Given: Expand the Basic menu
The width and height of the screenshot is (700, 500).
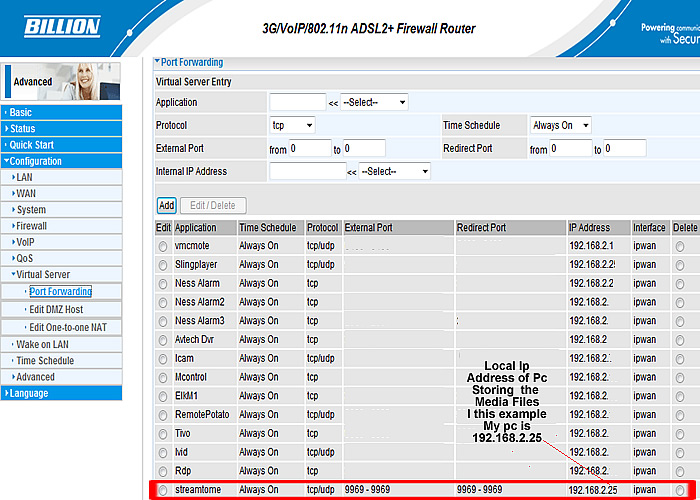Looking at the screenshot, I should 62,112.
